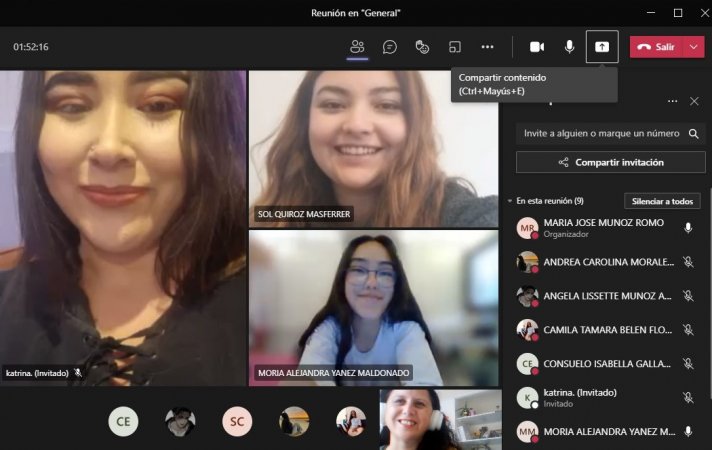Click the Salir button to leave
This screenshot has height=450, width=712.
click(657, 47)
